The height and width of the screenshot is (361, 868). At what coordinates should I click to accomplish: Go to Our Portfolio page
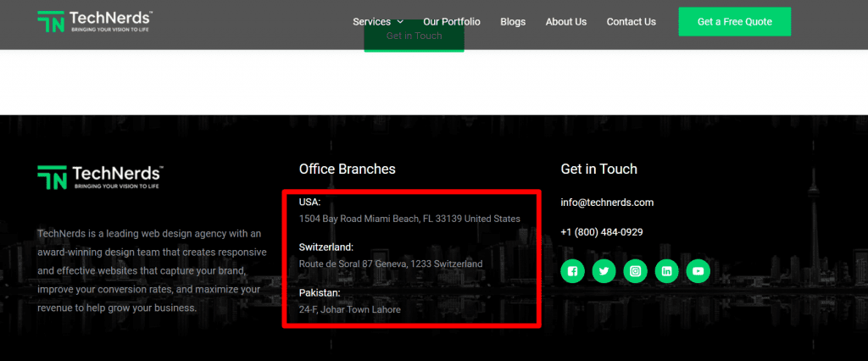click(452, 22)
